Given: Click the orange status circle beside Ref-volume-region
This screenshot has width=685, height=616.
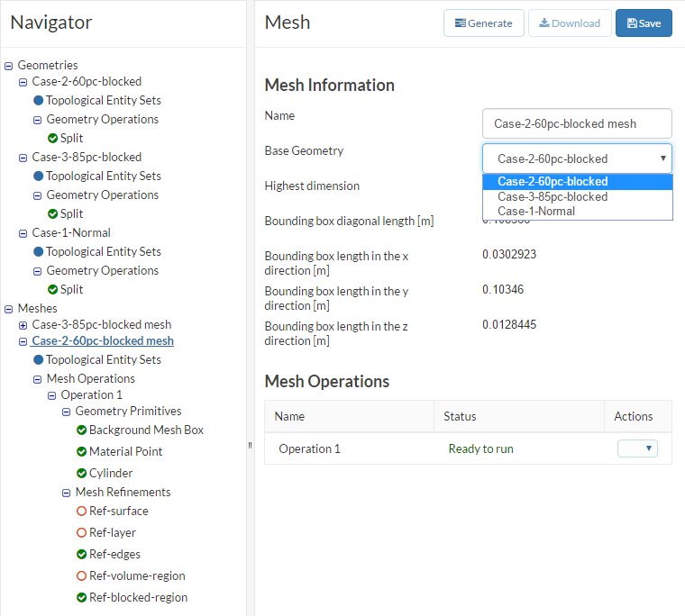Looking at the screenshot, I should coord(82,576).
